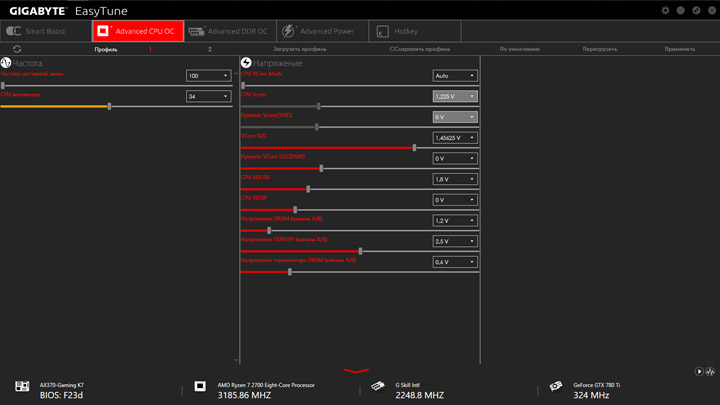Viewport: 720px width, 405px height.
Task: Click the frequency panel scroll-up arrow
Action: 236,73
